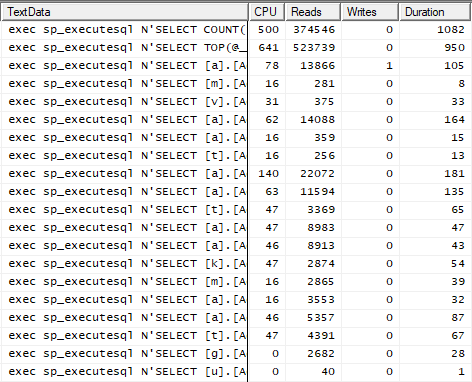Viewport: 472px width, 382px height.
Task: Select the Reads column header
Action: coord(313,12)
